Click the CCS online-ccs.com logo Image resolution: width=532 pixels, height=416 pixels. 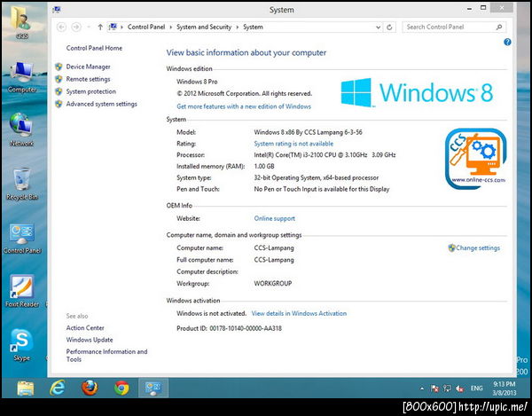coord(475,158)
